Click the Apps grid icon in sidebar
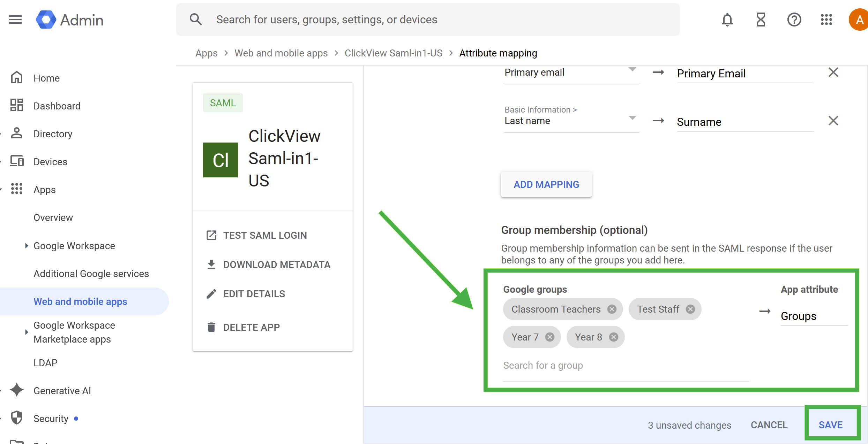Viewport: 868px width, 444px height. [16, 189]
